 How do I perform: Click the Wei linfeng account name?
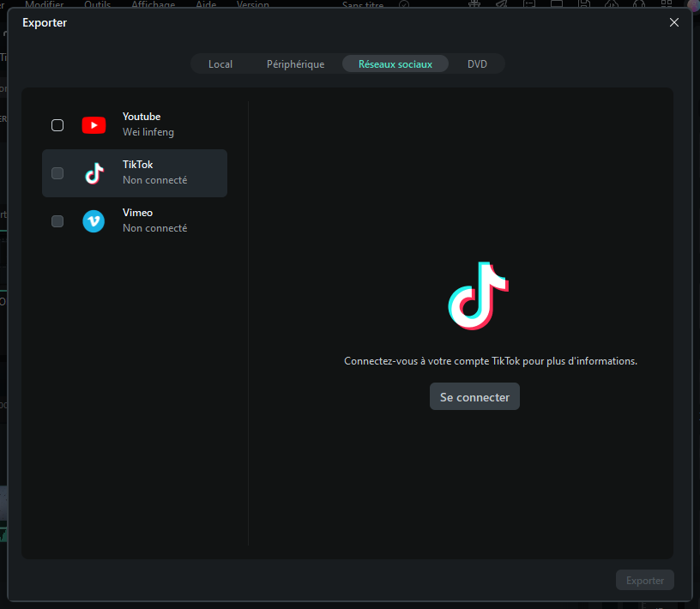click(x=148, y=132)
